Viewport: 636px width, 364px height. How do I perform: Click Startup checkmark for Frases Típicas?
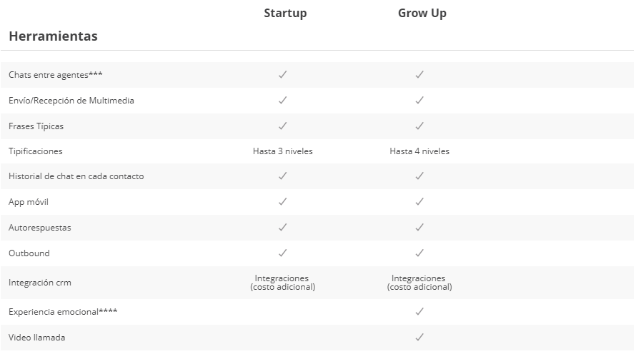coord(282,126)
